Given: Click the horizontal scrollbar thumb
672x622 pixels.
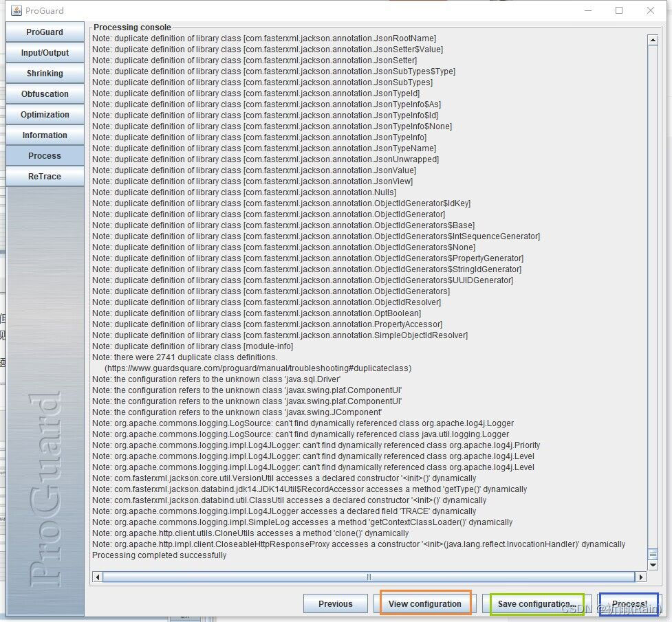Looking at the screenshot, I should pos(369,577).
